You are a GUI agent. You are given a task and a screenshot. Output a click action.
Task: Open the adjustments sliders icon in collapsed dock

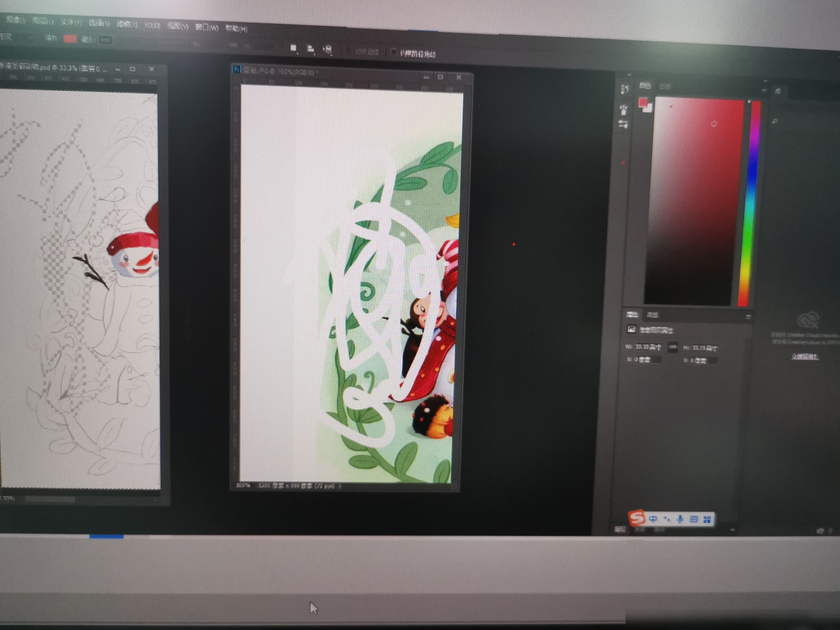[x=623, y=124]
